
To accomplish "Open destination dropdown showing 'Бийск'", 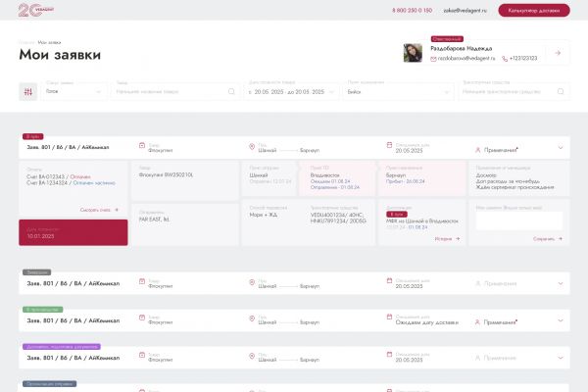I will (398, 91).
